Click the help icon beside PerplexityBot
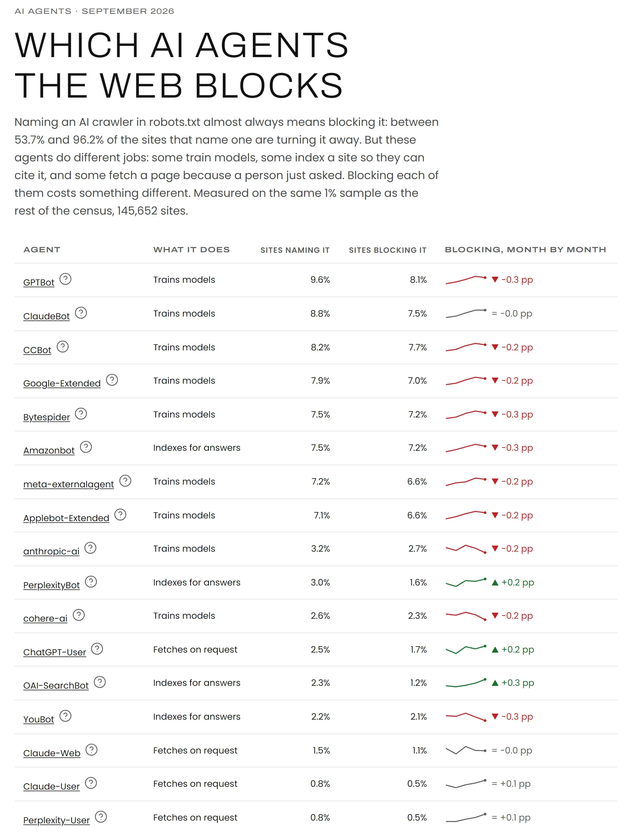This screenshot has height=840, width=632. point(91,582)
